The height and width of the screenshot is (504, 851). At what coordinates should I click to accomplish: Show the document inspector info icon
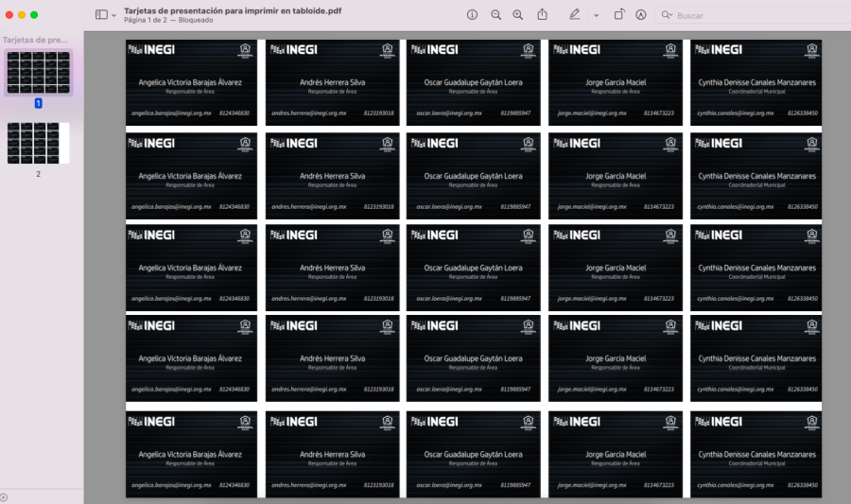473,15
